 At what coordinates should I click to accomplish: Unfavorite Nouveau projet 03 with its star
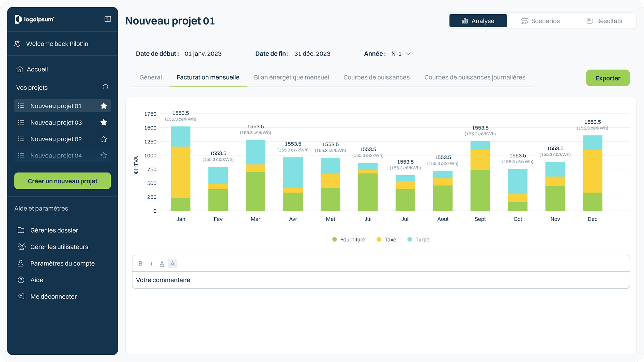pos(104,122)
